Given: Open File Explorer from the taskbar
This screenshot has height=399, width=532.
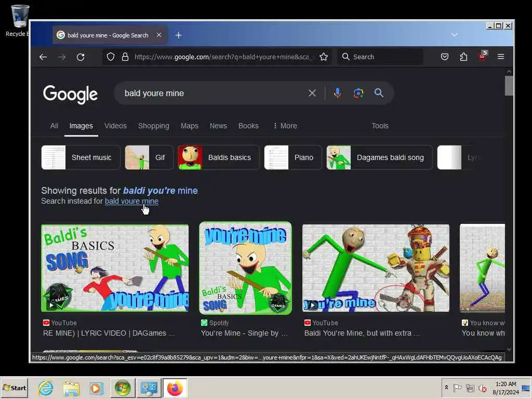Looking at the screenshot, I should click(71, 388).
